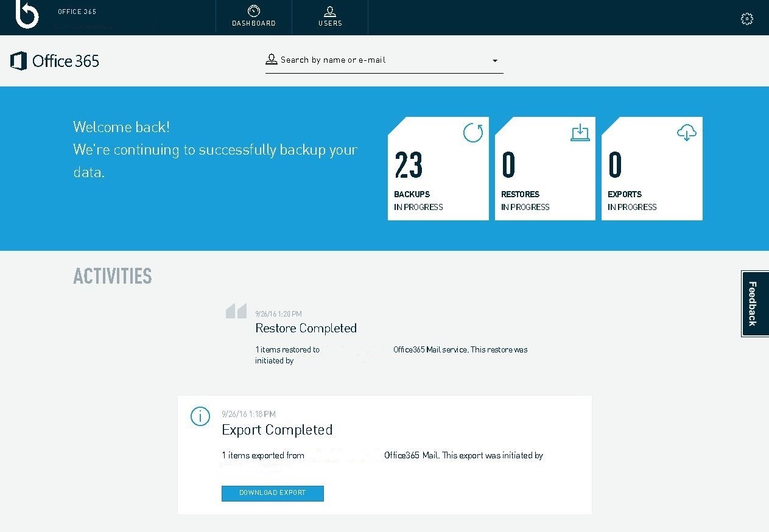Click the '1 items restored to' description
Viewport: 769px width, 532px height.
click(x=287, y=350)
